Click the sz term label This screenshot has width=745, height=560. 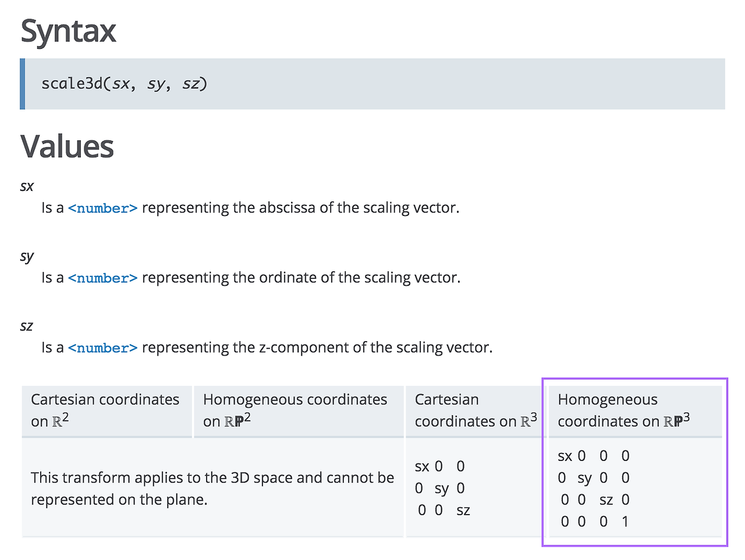click(27, 326)
